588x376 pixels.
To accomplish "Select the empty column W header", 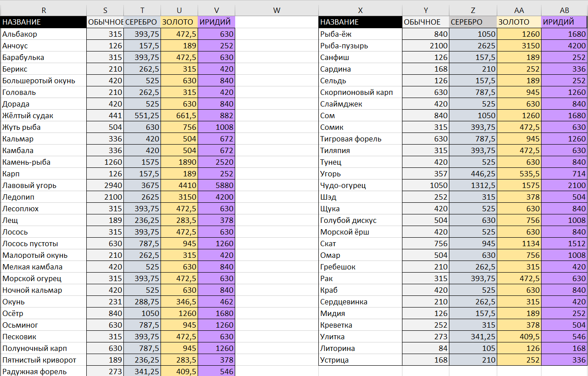I will pyautogui.click(x=277, y=10).
